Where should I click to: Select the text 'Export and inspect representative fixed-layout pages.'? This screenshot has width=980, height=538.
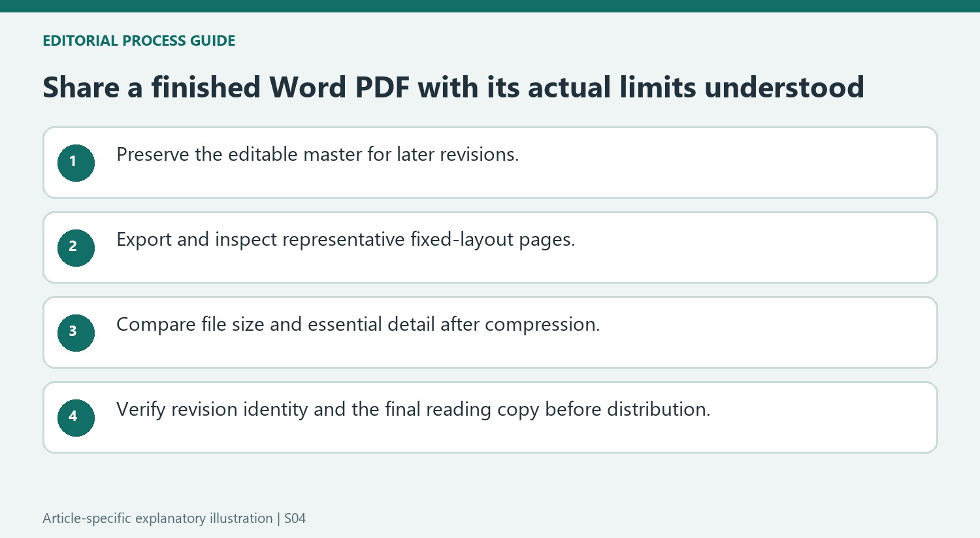point(346,240)
